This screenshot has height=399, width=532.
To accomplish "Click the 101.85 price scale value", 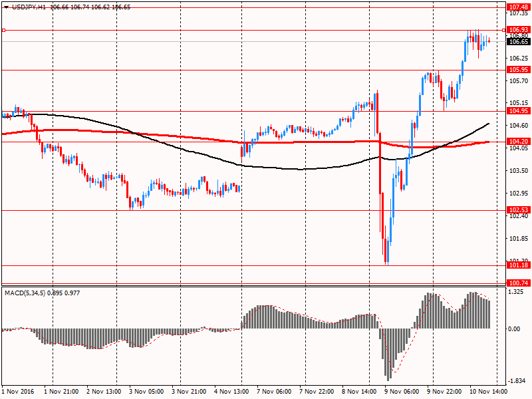I will point(519,239).
